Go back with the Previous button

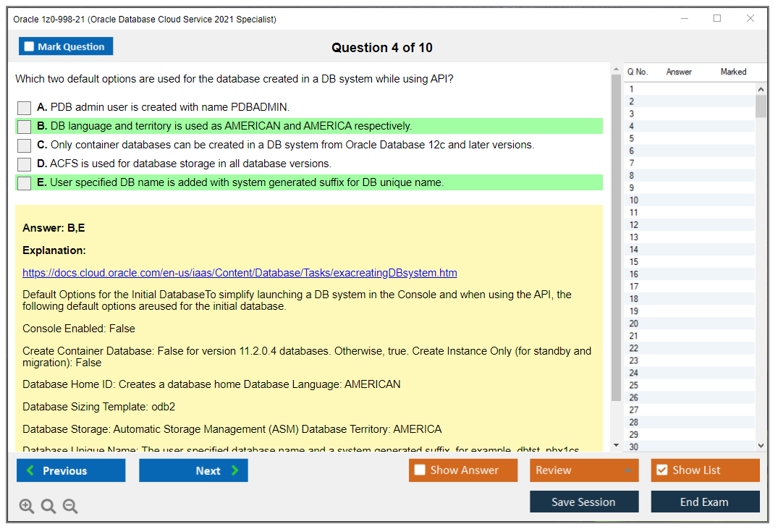point(71,470)
